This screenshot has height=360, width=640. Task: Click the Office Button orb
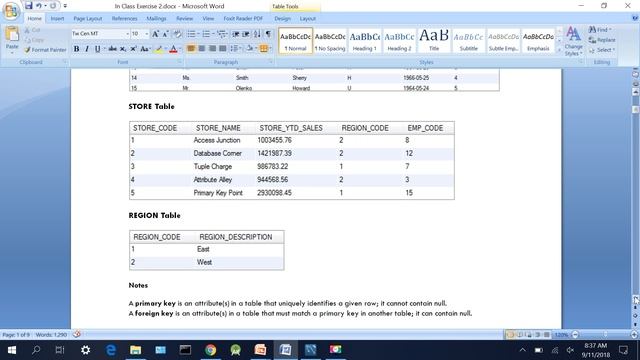[x=11, y=10]
